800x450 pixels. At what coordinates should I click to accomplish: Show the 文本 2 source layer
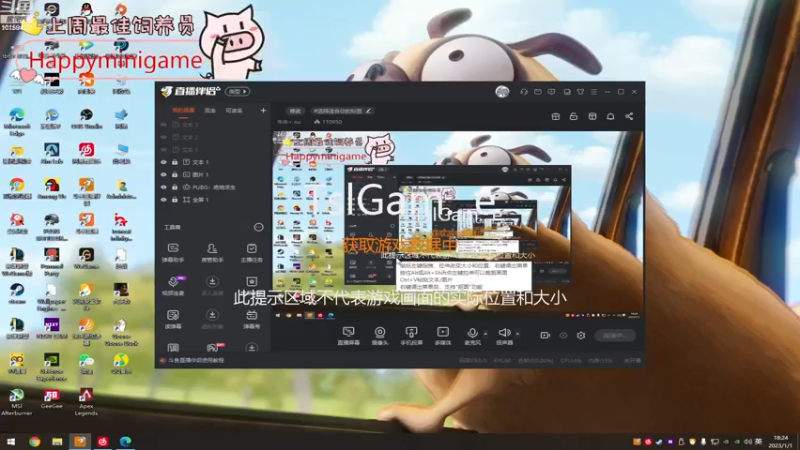click(x=163, y=137)
